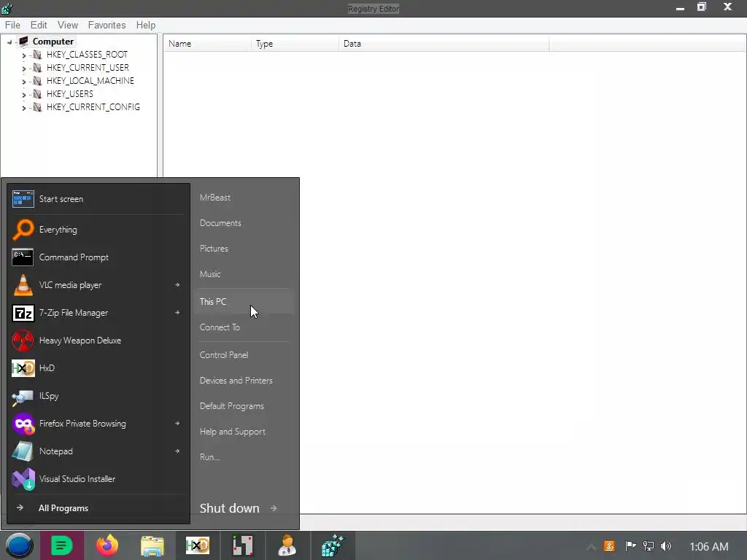Open Firefox Private Browsing icon
The width and height of the screenshot is (747, 560).
(x=23, y=424)
